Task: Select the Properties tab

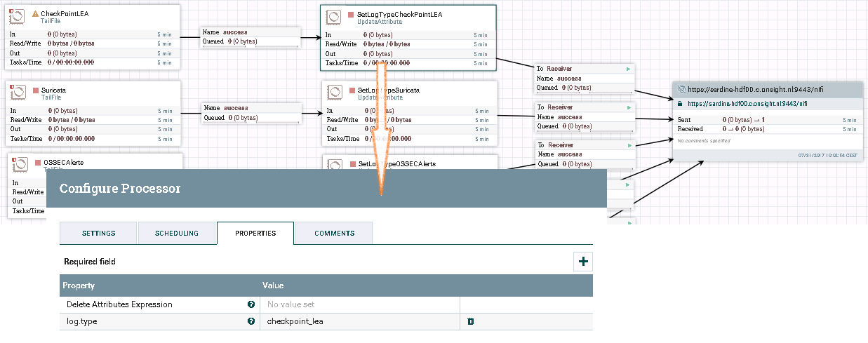Action: [255, 233]
